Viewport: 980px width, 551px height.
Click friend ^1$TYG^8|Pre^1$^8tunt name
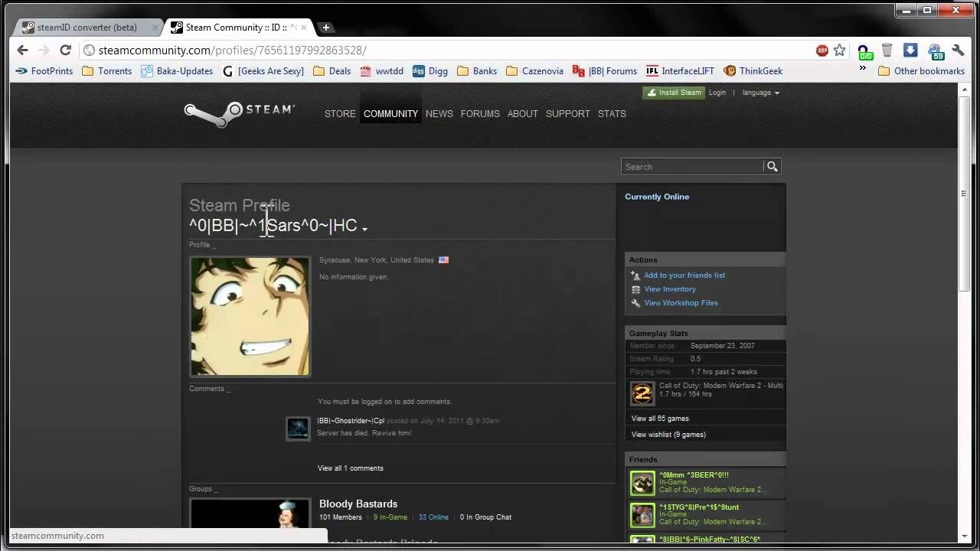pyautogui.click(x=699, y=507)
